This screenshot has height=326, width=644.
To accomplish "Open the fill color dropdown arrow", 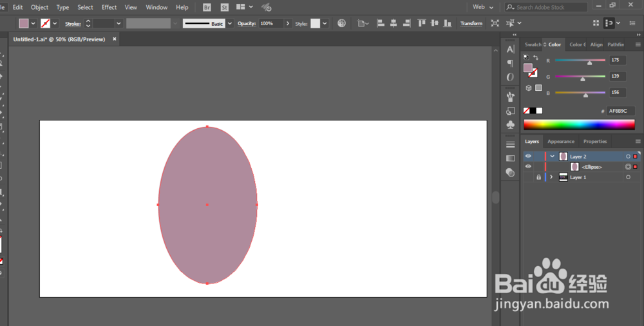I will (x=33, y=23).
